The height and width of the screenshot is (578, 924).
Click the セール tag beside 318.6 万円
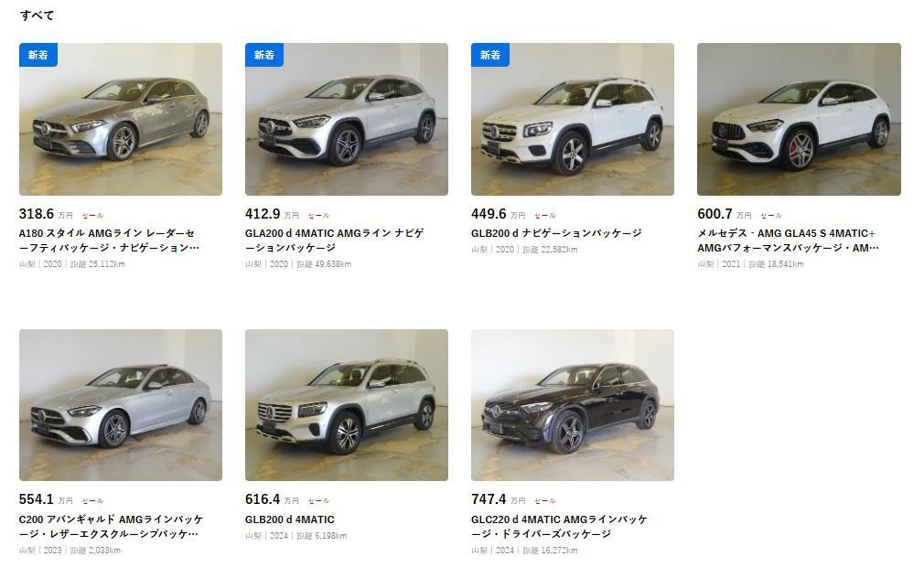pyautogui.click(x=92, y=216)
